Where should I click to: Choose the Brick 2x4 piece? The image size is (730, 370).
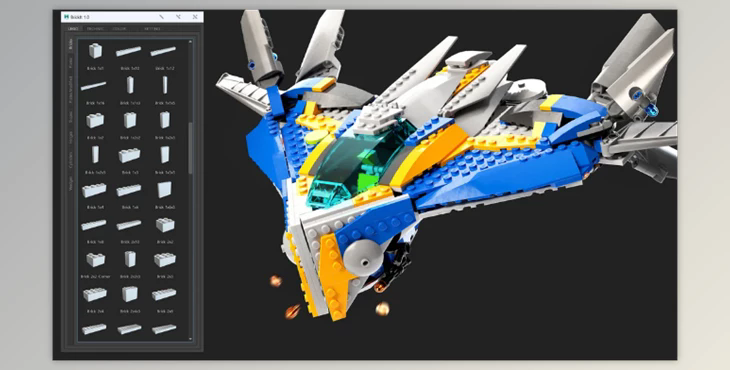(95, 294)
